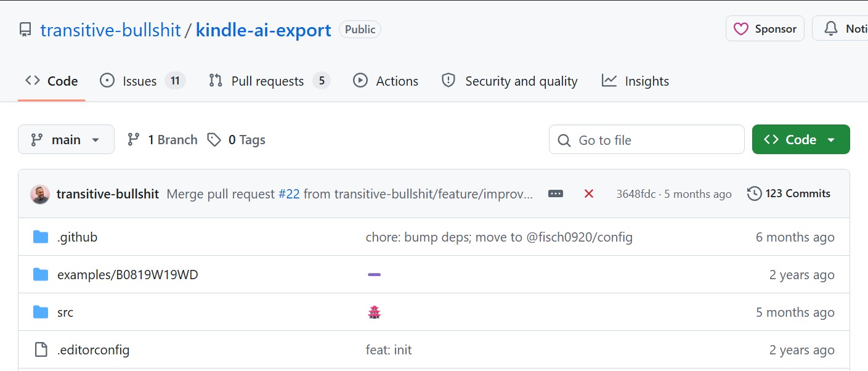
Task: Open pull request #22 link
Action: 289,194
